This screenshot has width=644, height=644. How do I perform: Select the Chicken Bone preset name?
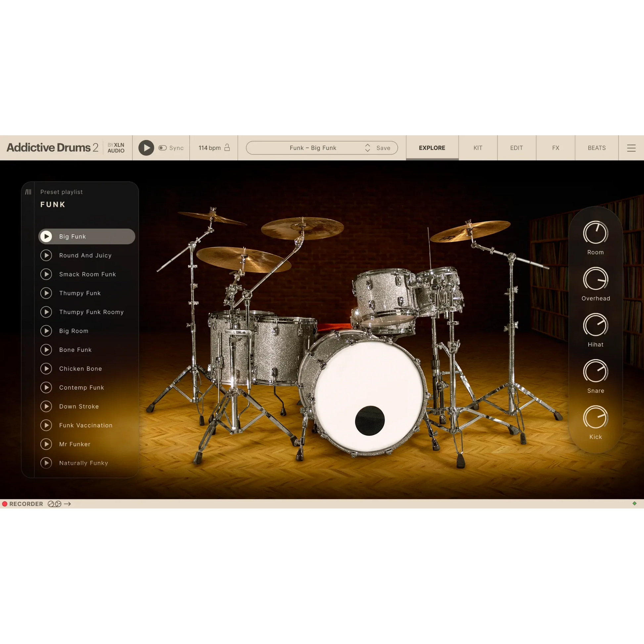click(x=80, y=369)
